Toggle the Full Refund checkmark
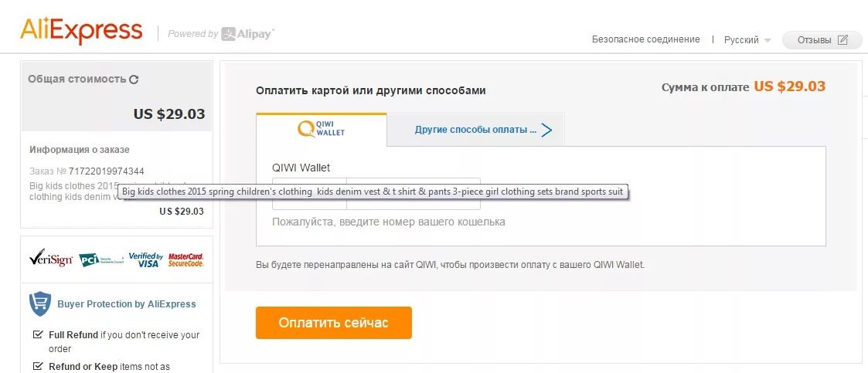Screen dimensions: 868x373 click(x=38, y=334)
